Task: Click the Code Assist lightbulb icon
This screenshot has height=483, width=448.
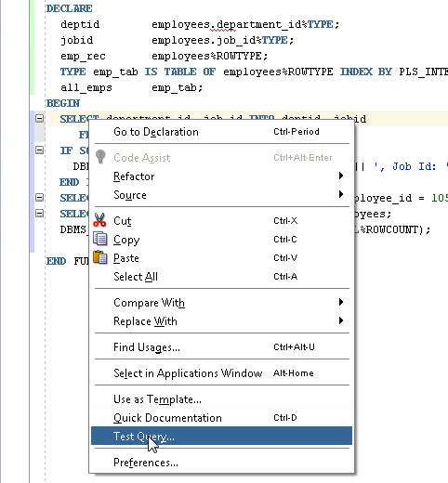Action: 100,157
